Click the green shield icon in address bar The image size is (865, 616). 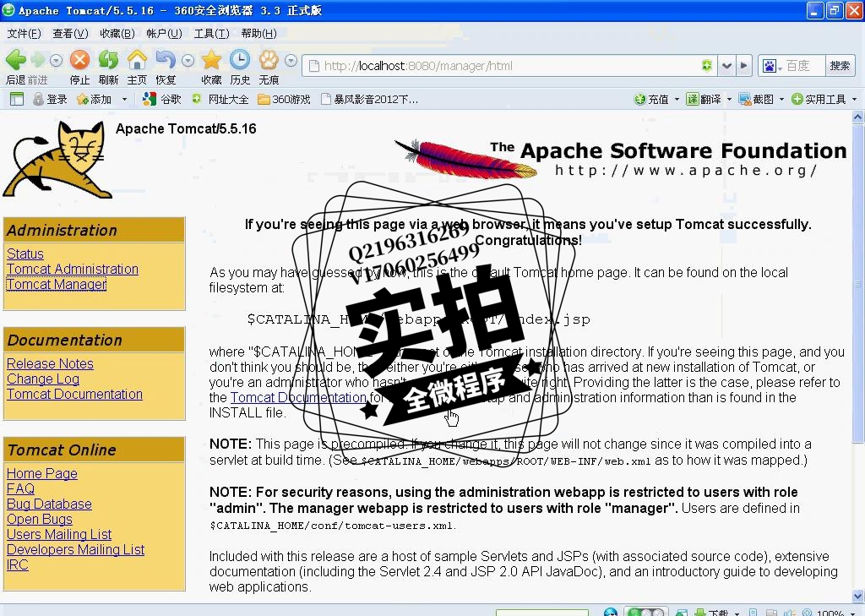point(707,66)
